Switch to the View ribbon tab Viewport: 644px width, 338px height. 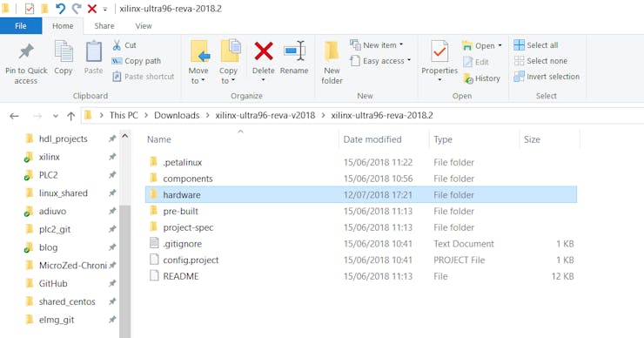pos(144,26)
